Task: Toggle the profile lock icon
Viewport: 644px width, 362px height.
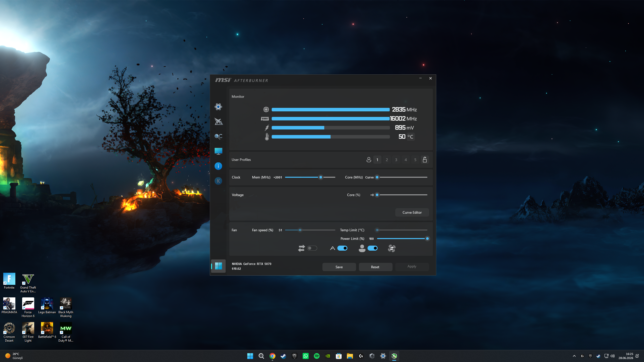Action: point(425,160)
